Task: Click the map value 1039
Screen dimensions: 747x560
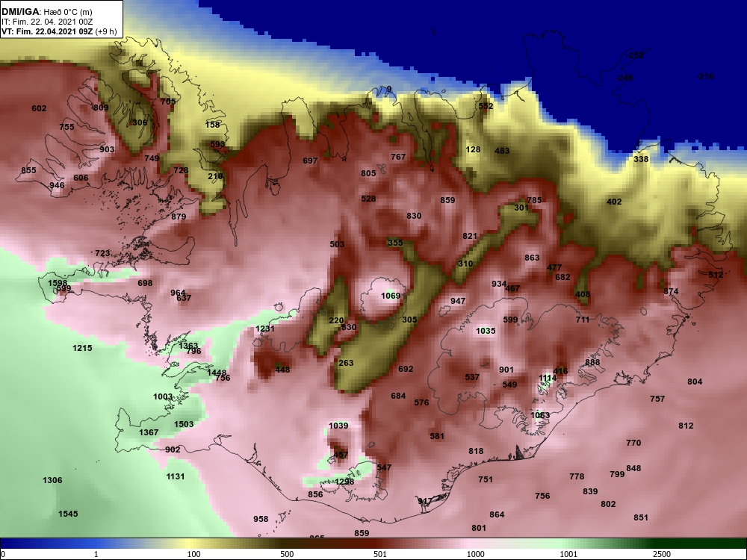Action: pyautogui.click(x=338, y=426)
